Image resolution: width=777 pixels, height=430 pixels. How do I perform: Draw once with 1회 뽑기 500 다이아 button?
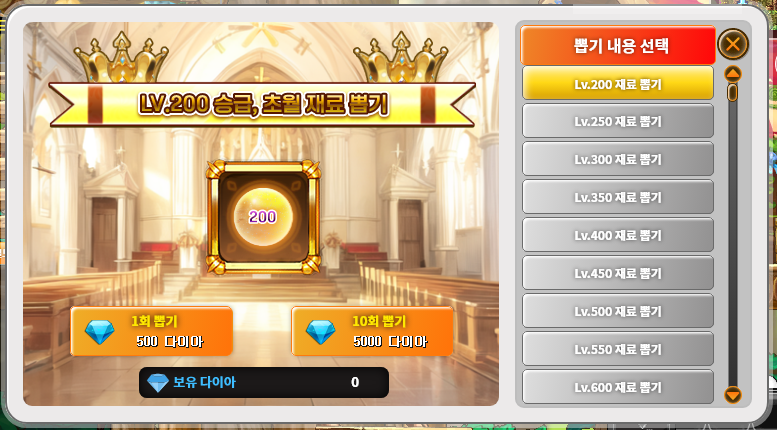(152, 331)
